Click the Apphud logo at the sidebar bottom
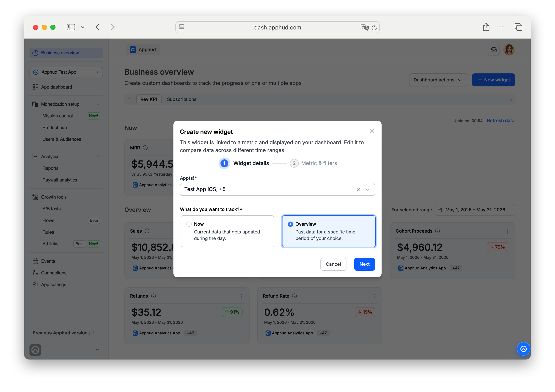Image resolution: width=555 pixels, height=392 pixels. click(x=35, y=350)
